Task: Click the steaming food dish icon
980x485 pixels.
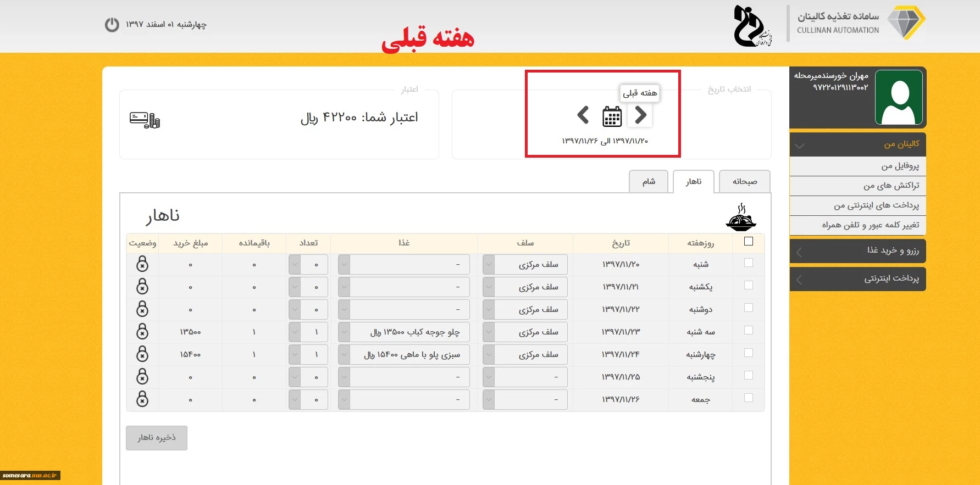Action: pyautogui.click(x=741, y=218)
